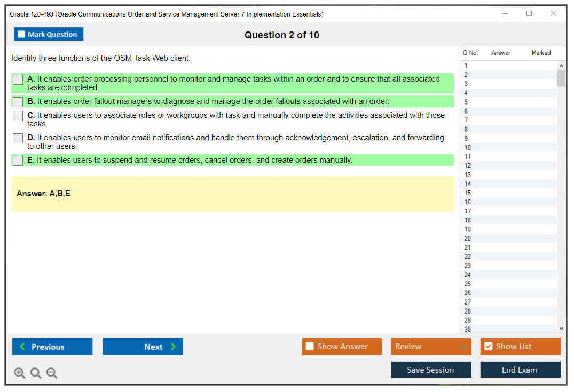Screen dimensions: 574x392
Task: Click the scrollbar up arrow in question list
Action: [x=561, y=64]
